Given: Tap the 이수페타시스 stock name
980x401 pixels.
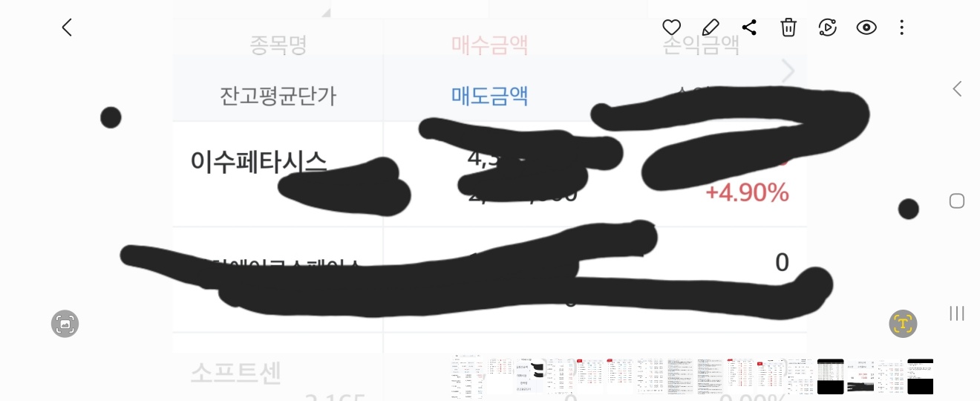Looking at the screenshot, I should [x=258, y=160].
